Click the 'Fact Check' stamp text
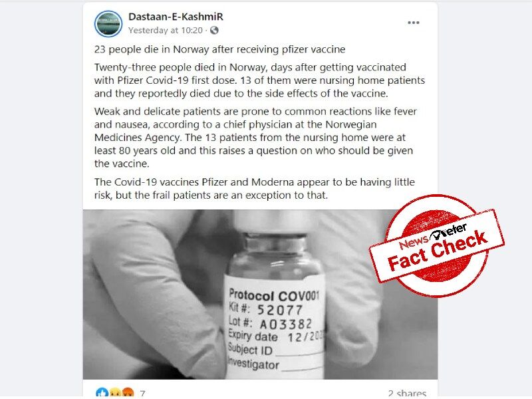Image resolution: width=532 pixels, height=399 pixels. tap(438, 251)
